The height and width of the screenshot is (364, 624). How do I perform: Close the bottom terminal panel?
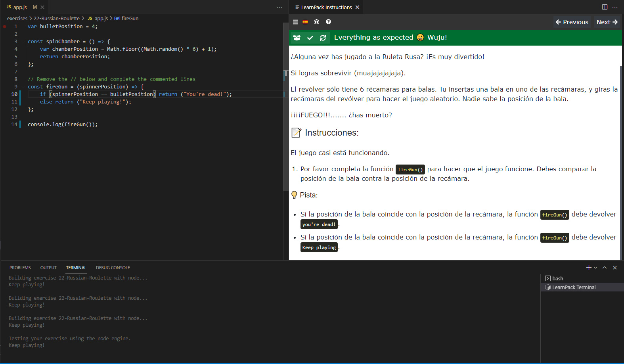615,268
